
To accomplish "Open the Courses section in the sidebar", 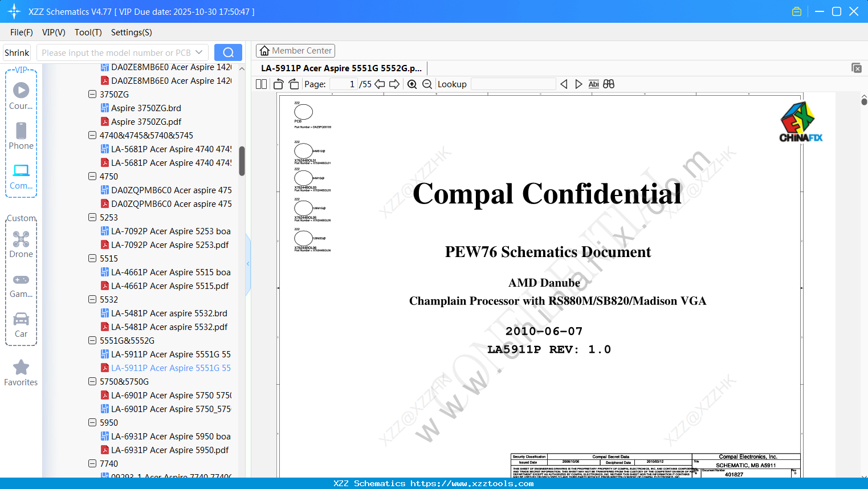I will point(21,96).
